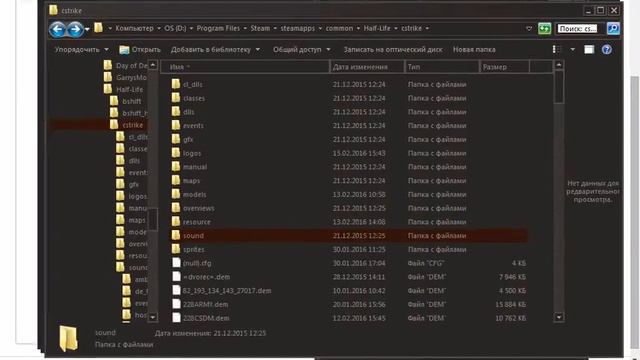This screenshot has width=640, height=360.
Task: Expand the dropdown arrow after Half-Life breadcrumb
Action: 396,29
